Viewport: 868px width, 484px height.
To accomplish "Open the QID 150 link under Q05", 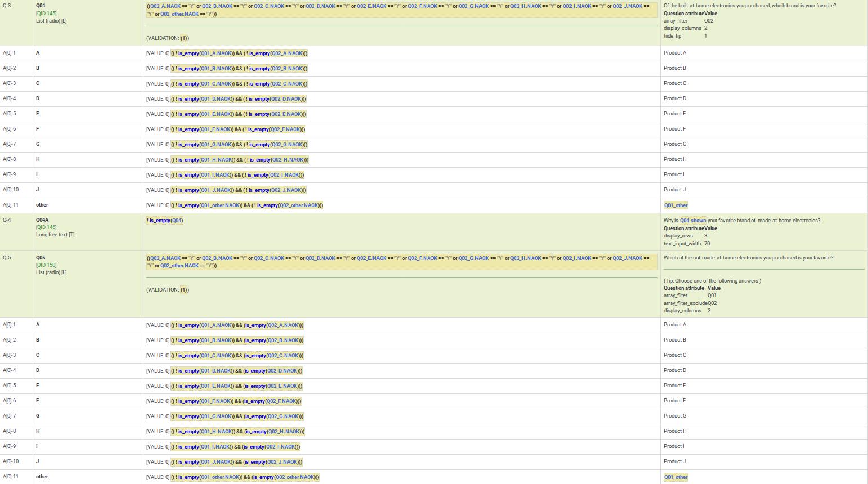I will point(47,265).
